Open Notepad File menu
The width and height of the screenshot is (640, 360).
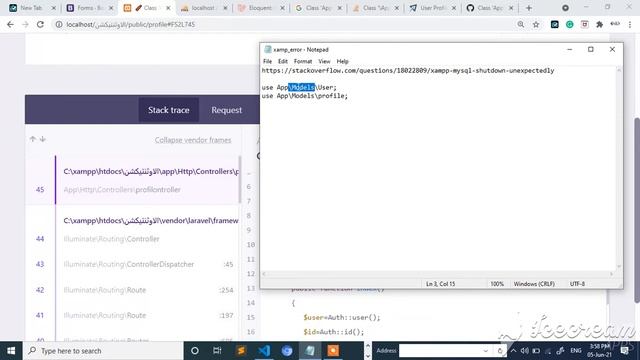(x=267, y=61)
